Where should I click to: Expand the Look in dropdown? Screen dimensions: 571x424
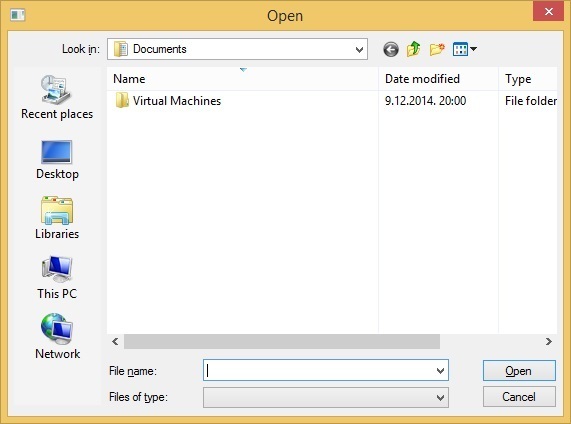(x=359, y=49)
